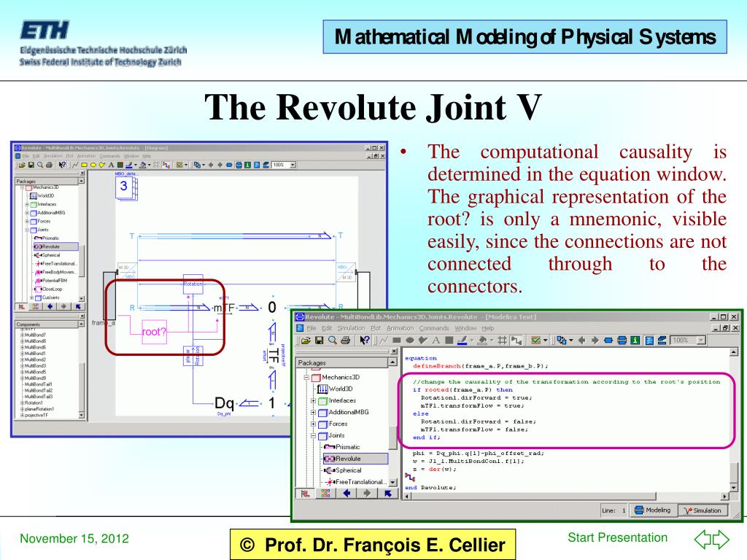Click scroll-down arrow of Modelica Text editor

pos(734,488)
